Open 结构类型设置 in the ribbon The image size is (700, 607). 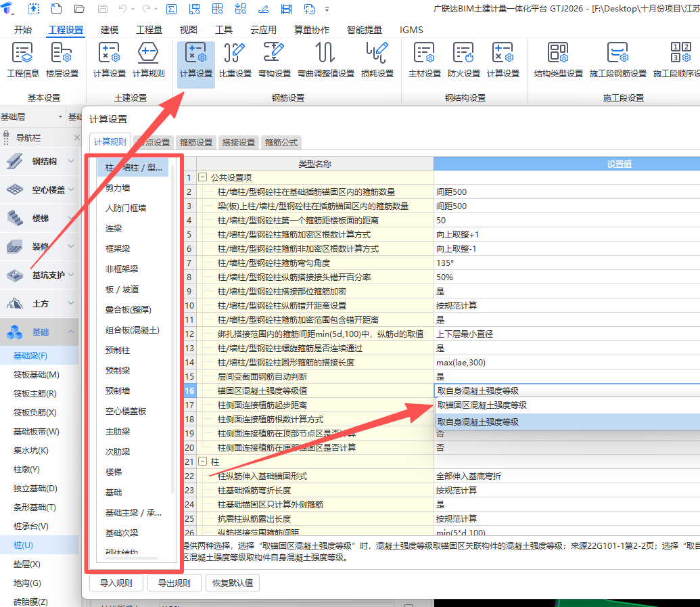coord(559,60)
